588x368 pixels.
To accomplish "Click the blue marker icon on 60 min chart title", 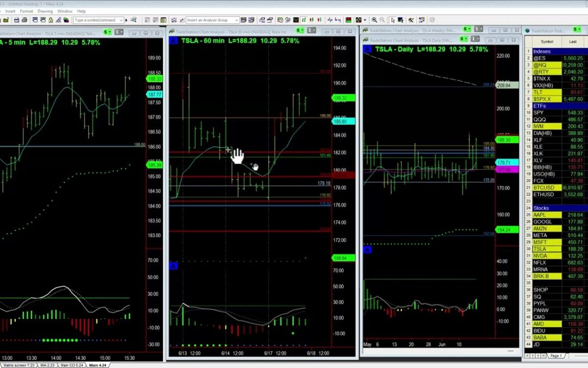I will click(x=174, y=40).
